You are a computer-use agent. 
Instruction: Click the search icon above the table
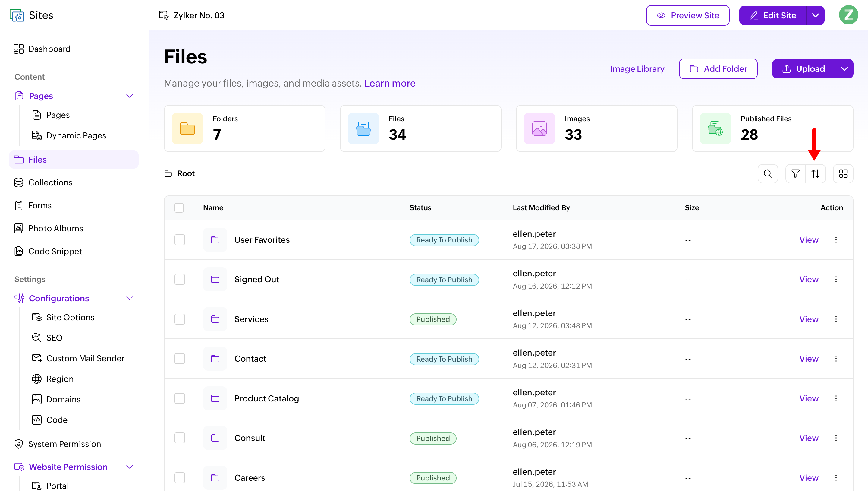(768, 174)
